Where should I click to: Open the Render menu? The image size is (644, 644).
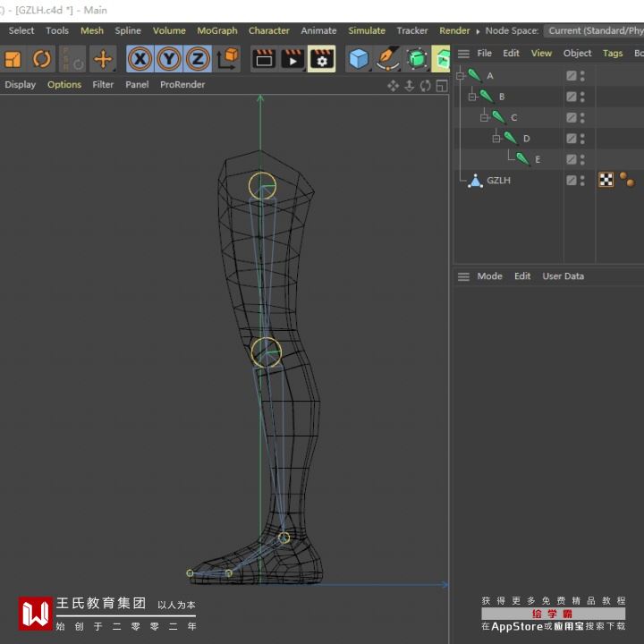454,30
